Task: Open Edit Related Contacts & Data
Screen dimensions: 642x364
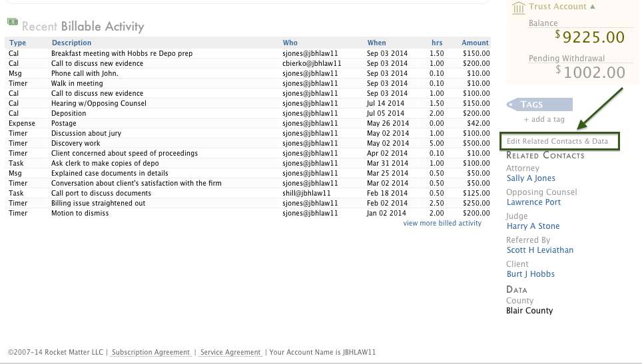Action: [x=557, y=141]
